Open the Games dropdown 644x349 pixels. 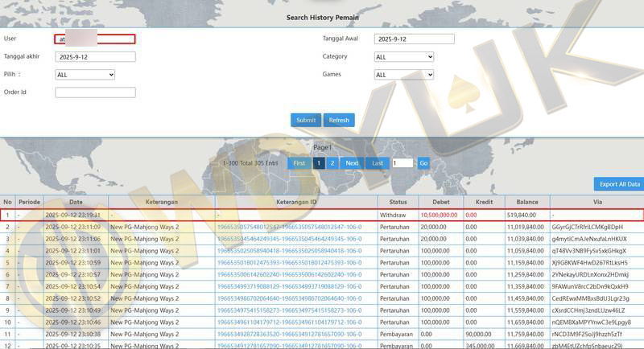[404, 75]
